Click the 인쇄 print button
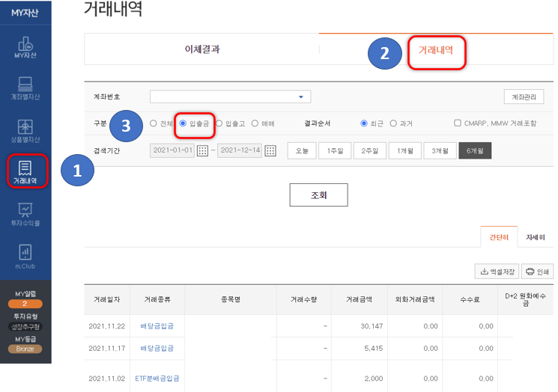Screen dimensions: 558x392 (537, 272)
